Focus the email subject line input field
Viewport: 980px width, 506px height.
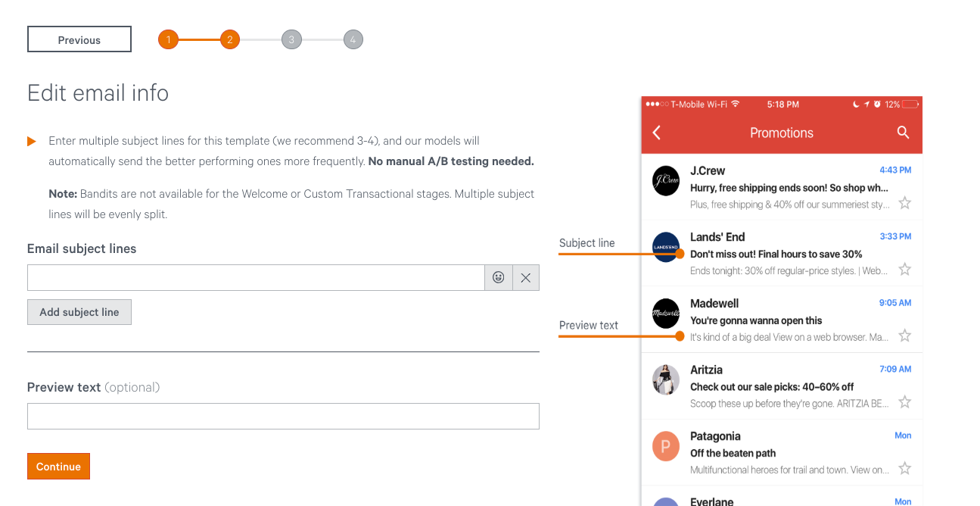click(256, 278)
